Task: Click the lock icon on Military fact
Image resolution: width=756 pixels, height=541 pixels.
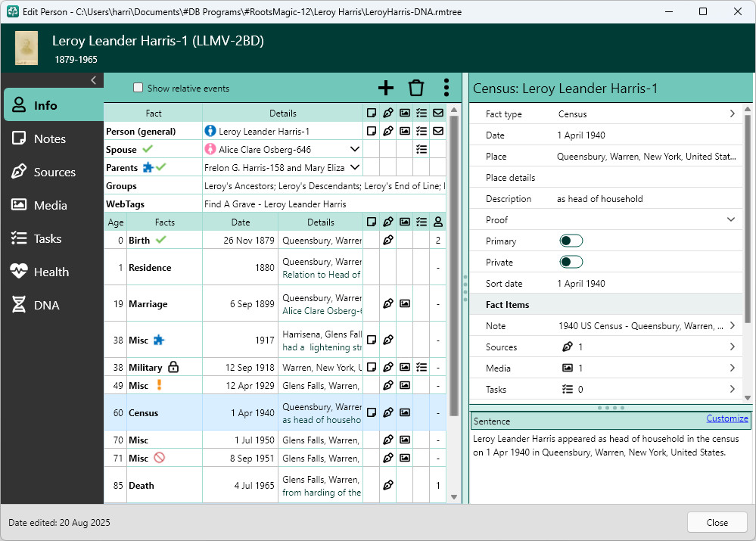Action: 173,367
